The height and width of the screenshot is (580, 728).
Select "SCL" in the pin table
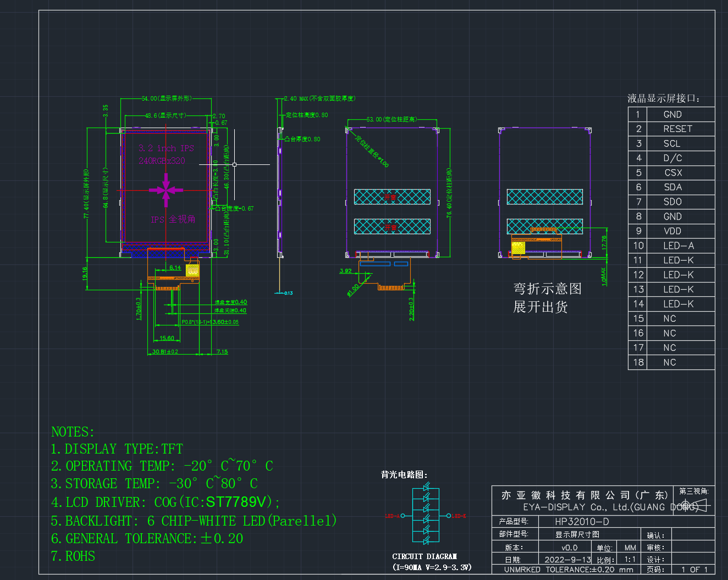(672, 143)
